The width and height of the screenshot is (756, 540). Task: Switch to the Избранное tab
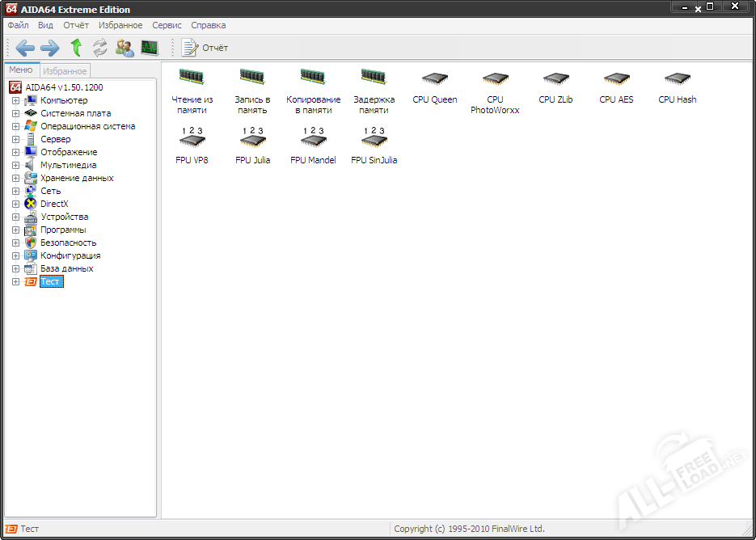(x=65, y=71)
